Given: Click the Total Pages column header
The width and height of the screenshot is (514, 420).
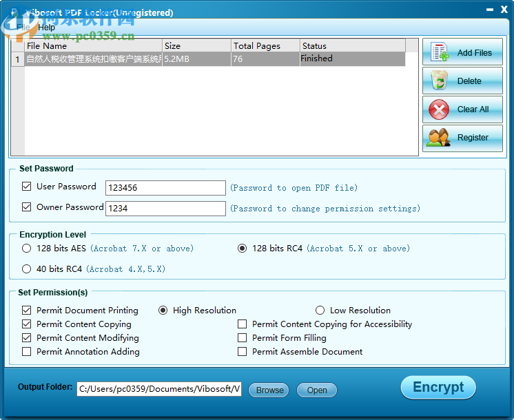Looking at the screenshot, I should click(265, 45).
